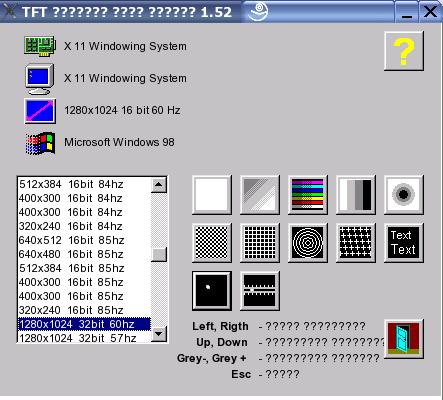The height and width of the screenshot is (400, 443).
Task: Launch the moving white dot test
Action: point(212,291)
